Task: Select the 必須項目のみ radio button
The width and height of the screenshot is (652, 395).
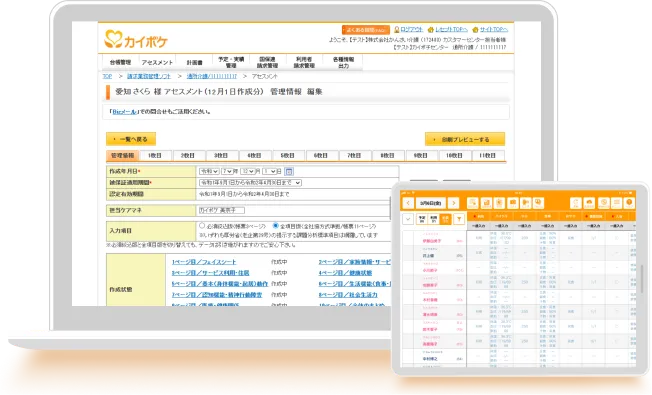Action: click(x=202, y=226)
